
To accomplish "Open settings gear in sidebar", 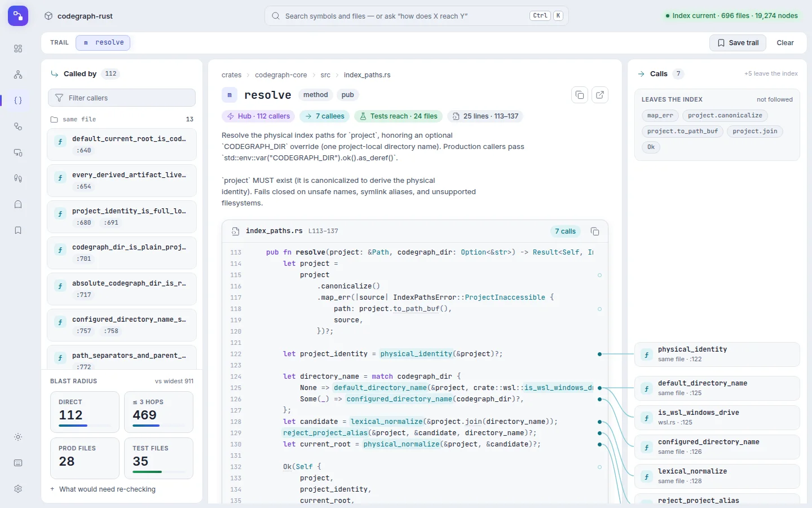I will point(18,489).
